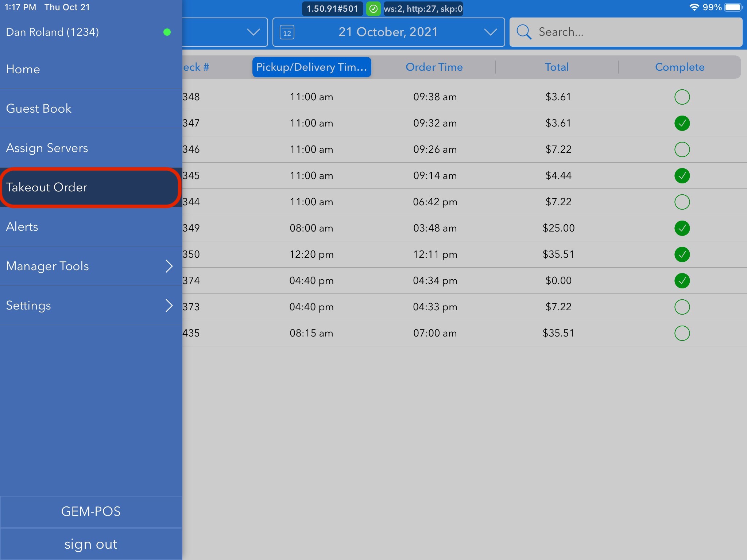The width and height of the screenshot is (747, 560).
Task: Click version badge 1.50.91#501
Action: 332,9
